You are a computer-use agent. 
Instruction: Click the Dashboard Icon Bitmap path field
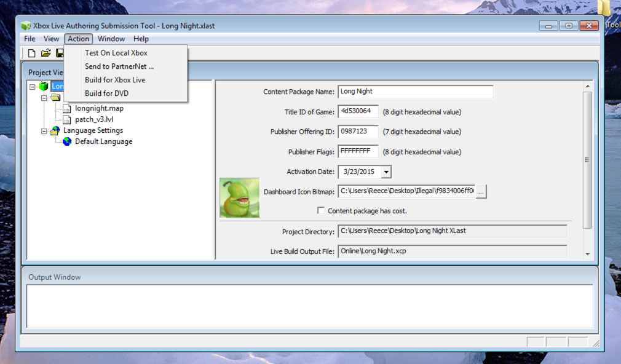coord(406,191)
